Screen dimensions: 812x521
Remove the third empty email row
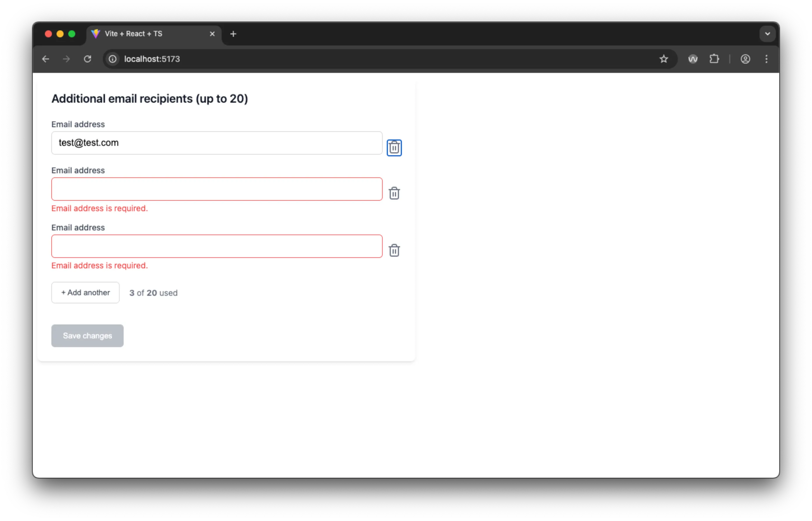tap(394, 250)
